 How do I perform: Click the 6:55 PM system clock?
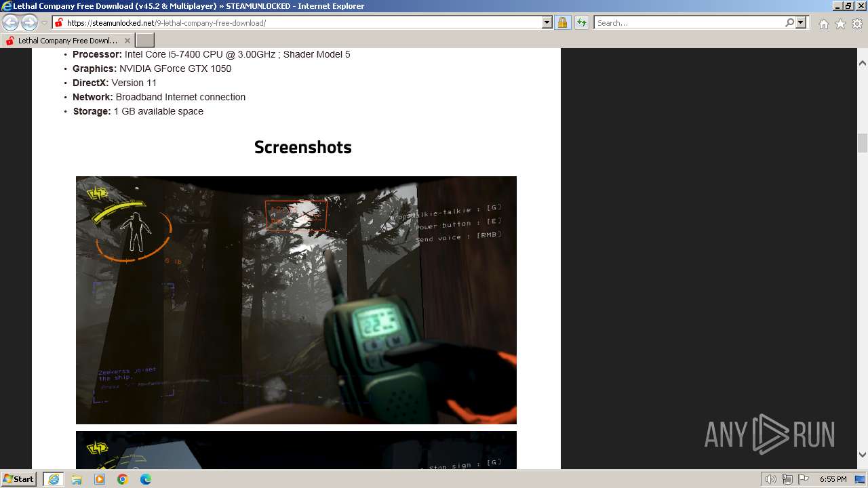(833, 479)
